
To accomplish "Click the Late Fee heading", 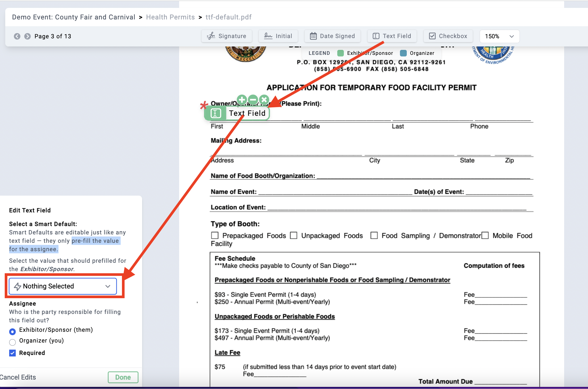I will tap(227, 353).
